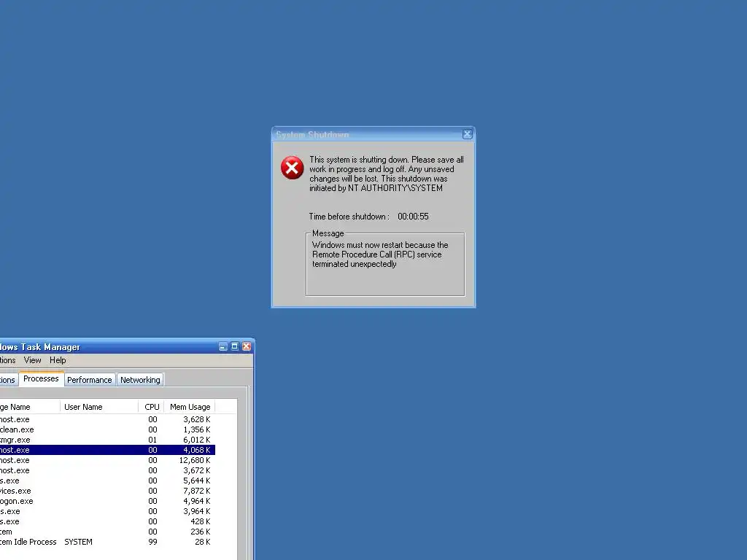Sort processes by CPU column

point(151,407)
